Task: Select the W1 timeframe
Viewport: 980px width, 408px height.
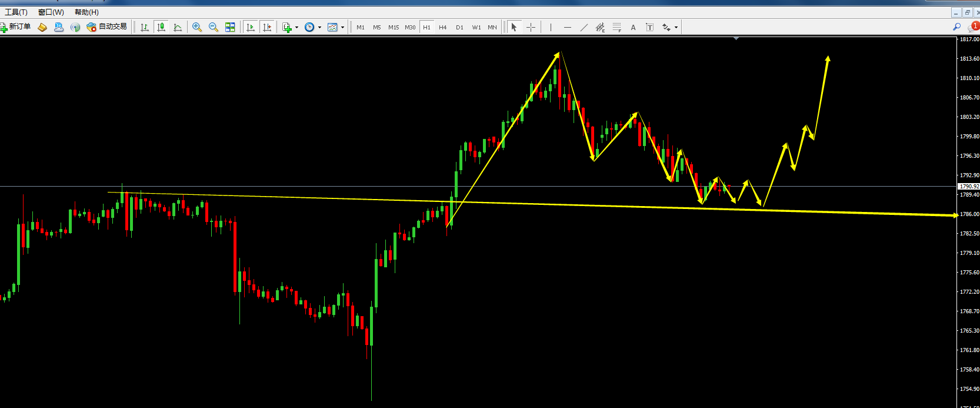Action: pos(476,27)
